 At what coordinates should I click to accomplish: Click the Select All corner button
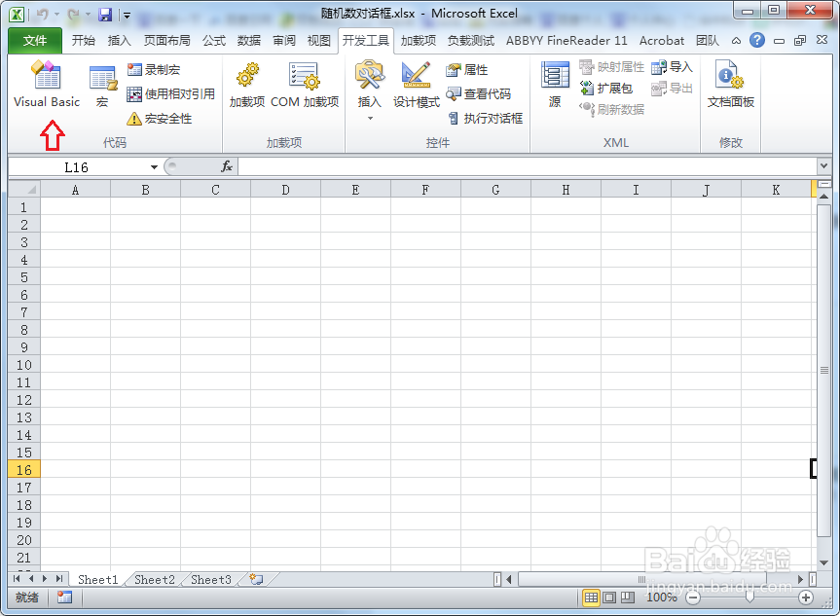tap(24, 190)
